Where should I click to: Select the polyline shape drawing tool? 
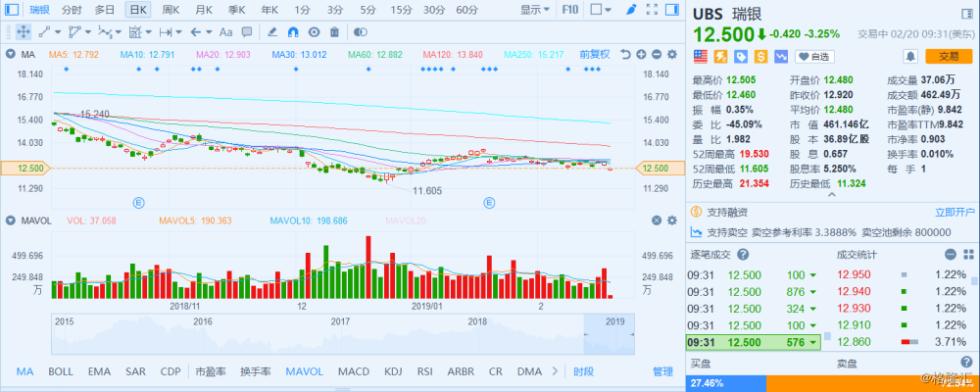[74, 32]
